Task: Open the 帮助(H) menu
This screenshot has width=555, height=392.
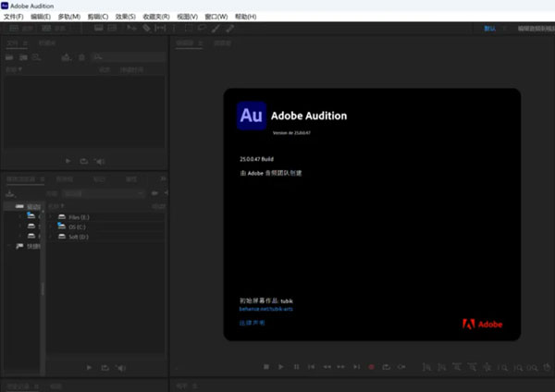Action: click(x=246, y=17)
